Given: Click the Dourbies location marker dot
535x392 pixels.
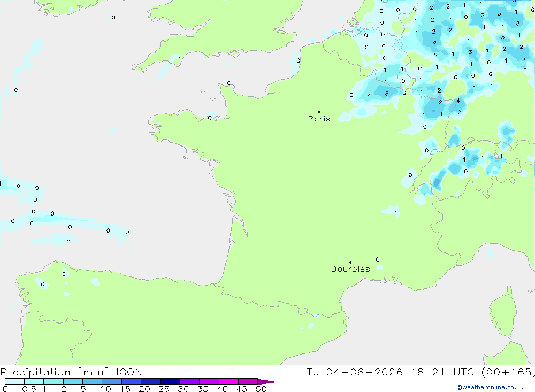Looking at the screenshot, I should pyautogui.click(x=350, y=262).
